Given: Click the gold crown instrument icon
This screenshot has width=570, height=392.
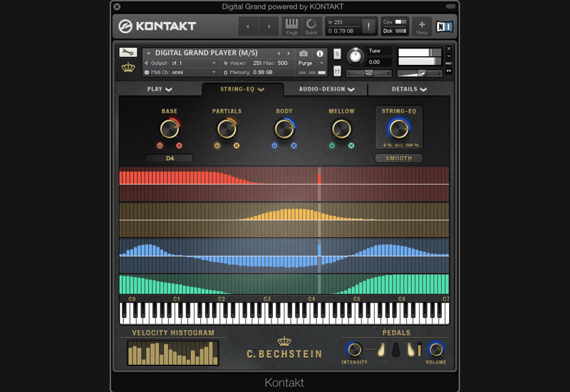Looking at the screenshot, I should (128, 67).
